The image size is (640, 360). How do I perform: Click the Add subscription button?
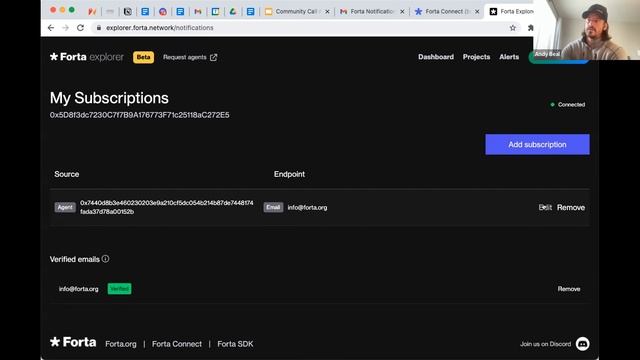tap(537, 144)
